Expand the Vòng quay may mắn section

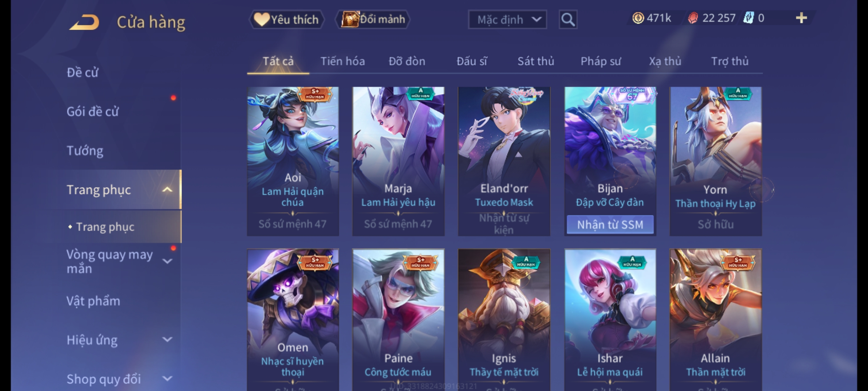tap(167, 261)
